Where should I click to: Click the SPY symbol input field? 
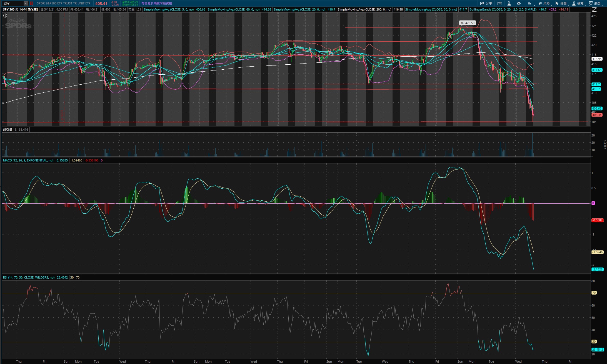click(x=13, y=3)
